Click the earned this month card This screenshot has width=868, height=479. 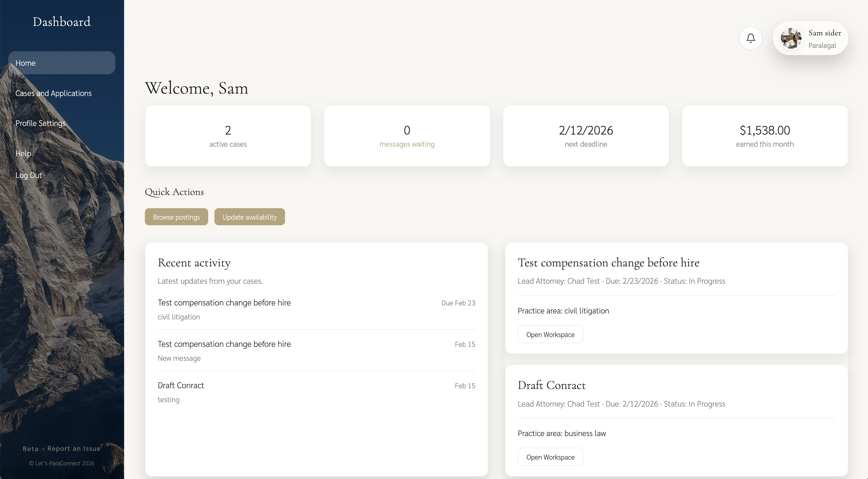[764, 136]
